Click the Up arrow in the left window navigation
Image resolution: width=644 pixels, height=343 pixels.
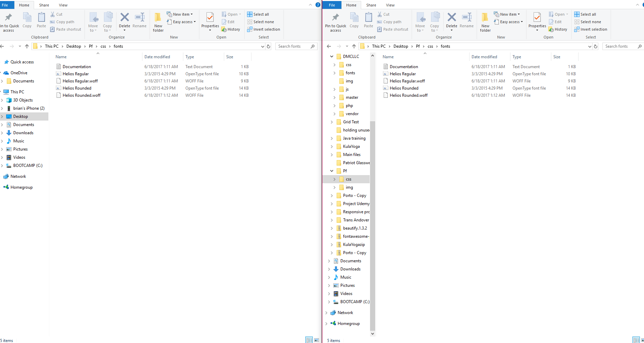tap(27, 46)
